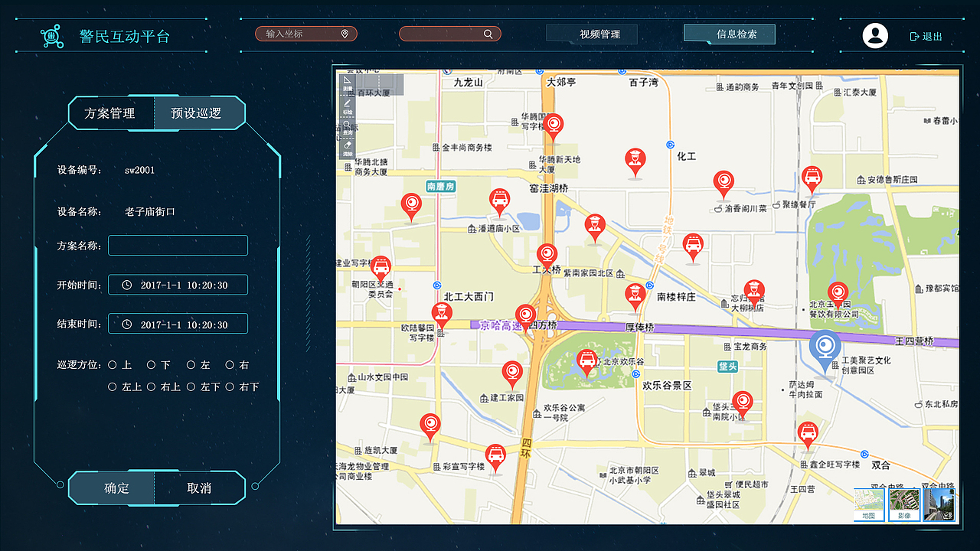Open the 开始时间 date-time field
Image resolution: width=980 pixels, height=551 pixels.
(x=178, y=285)
